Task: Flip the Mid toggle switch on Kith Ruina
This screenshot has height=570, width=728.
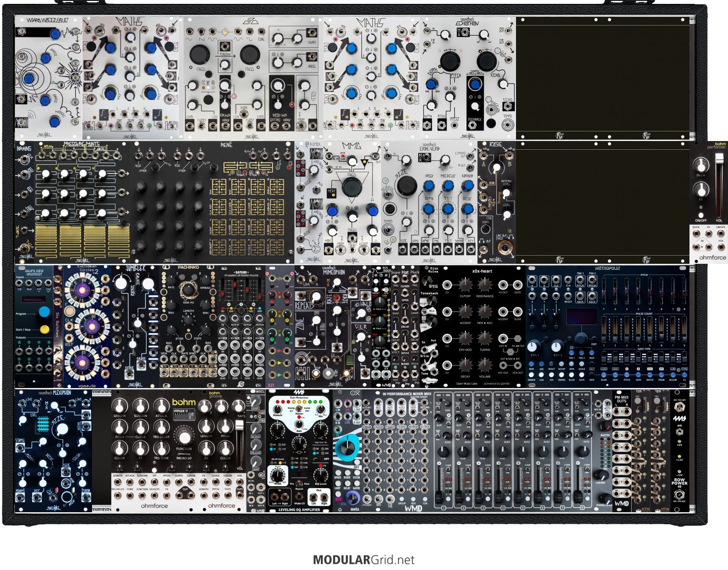Action: point(425,312)
